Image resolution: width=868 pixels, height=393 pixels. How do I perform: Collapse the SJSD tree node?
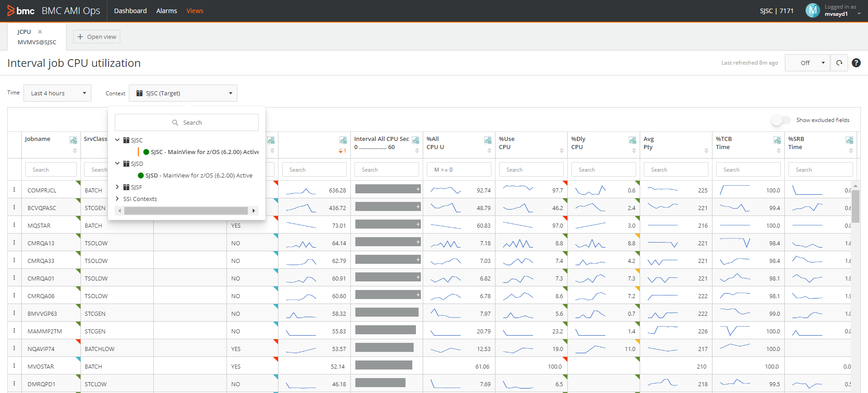118,164
